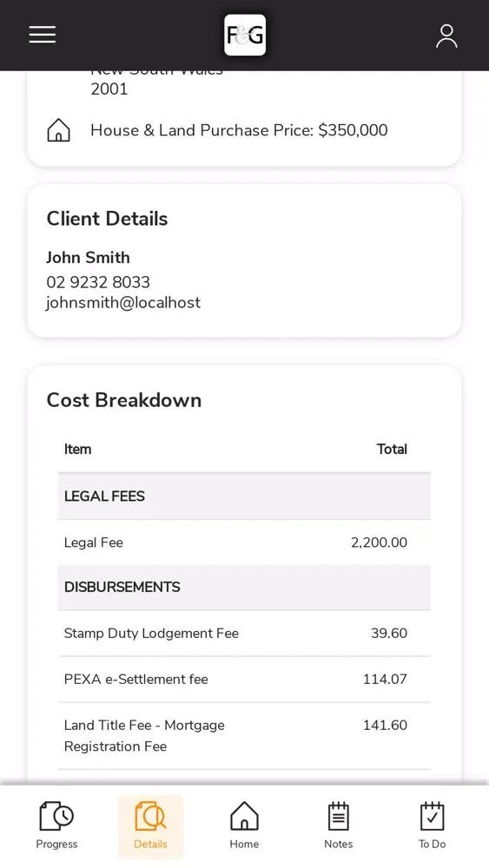The width and height of the screenshot is (489, 868).
Task: Tap the Legal Fee row
Action: coord(244,542)
